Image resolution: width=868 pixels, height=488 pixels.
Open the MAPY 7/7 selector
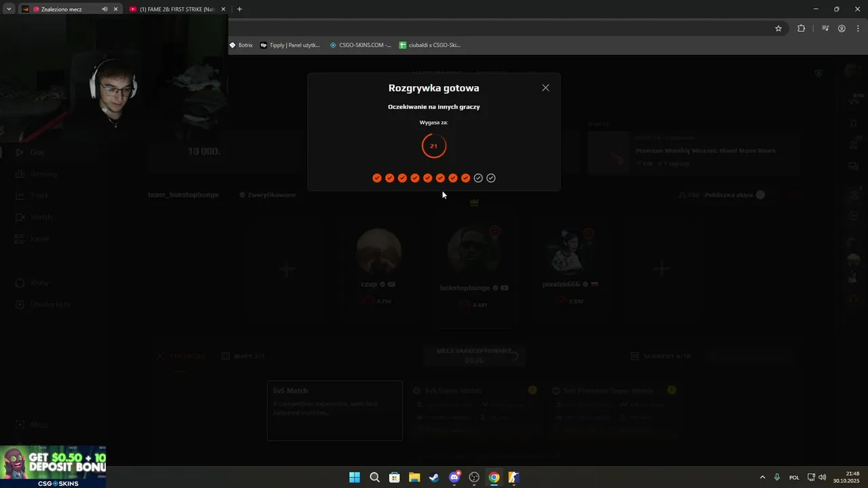pos(243,356)
